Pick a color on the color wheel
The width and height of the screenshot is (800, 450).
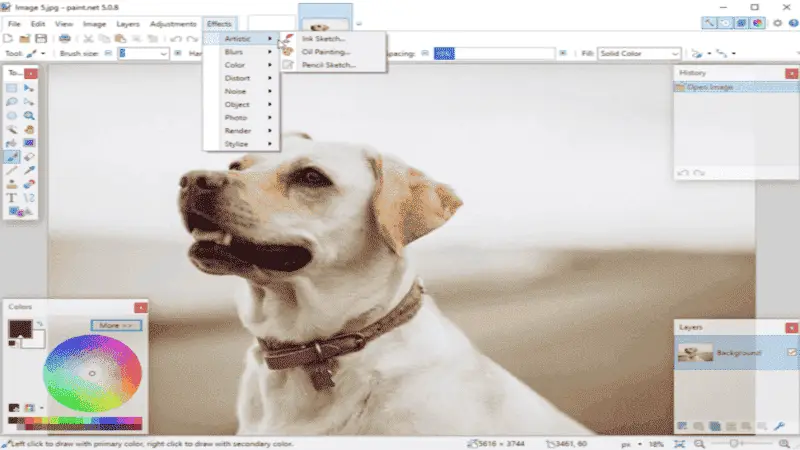click(92, 373)
